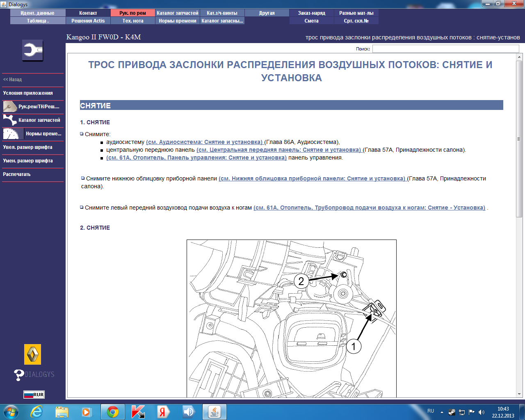Screen dimensions: 525x420
Task: Switch to Google Chrome on the taskbar
Action: click(113, 412)
